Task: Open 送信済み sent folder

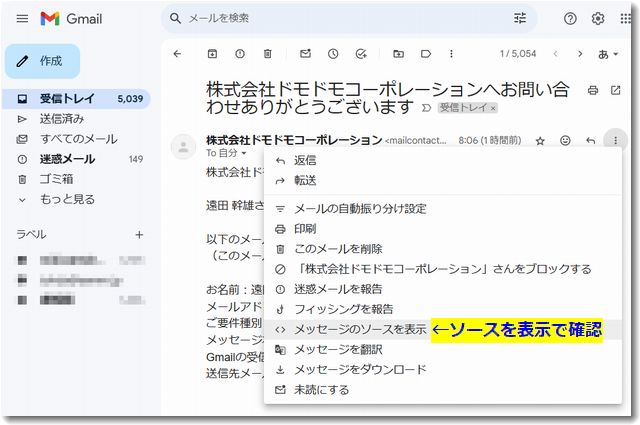Action: [x=76, y=119]
